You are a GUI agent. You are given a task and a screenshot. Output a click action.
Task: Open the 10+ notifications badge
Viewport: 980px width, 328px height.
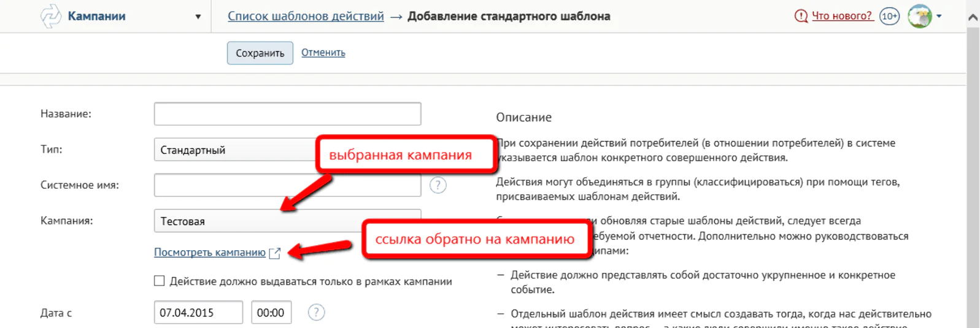coord(889,16)
